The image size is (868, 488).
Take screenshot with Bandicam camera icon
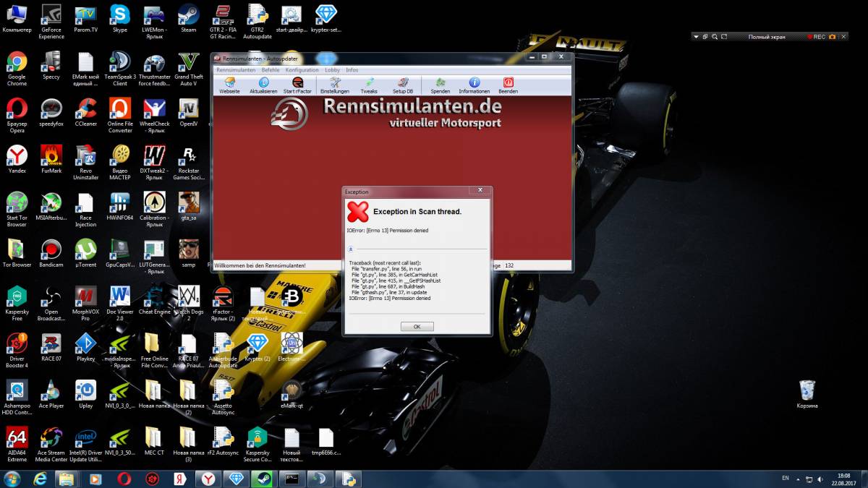(x=833, y=36)
